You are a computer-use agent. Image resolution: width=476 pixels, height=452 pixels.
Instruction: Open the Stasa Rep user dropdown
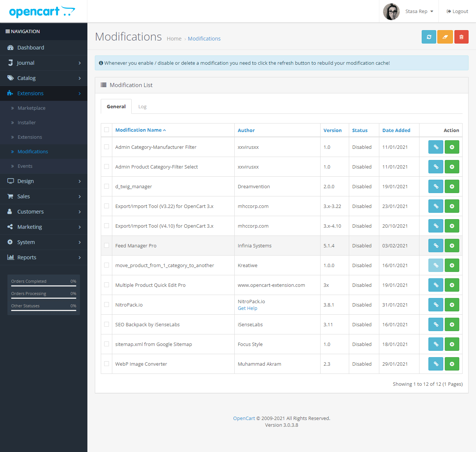[x=419, y=12]
